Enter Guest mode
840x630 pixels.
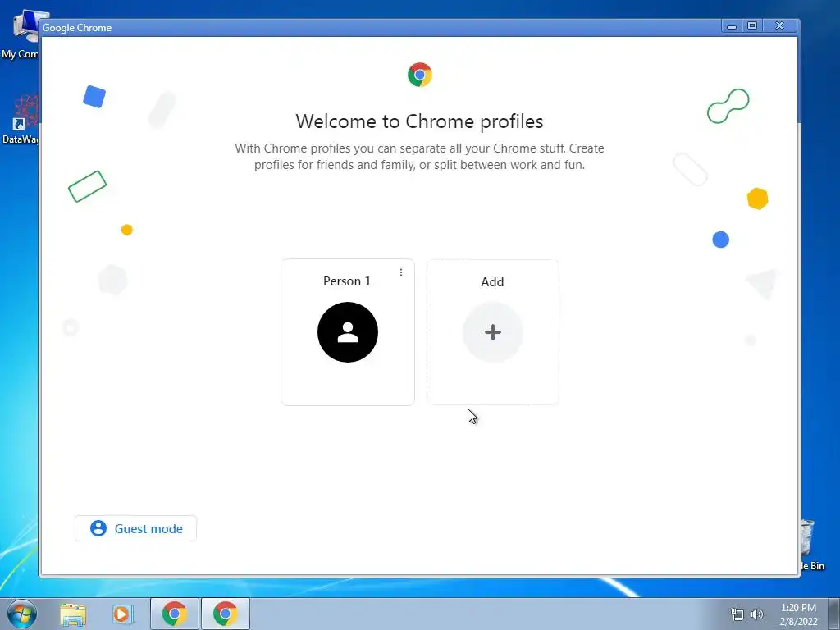point(135,528)
